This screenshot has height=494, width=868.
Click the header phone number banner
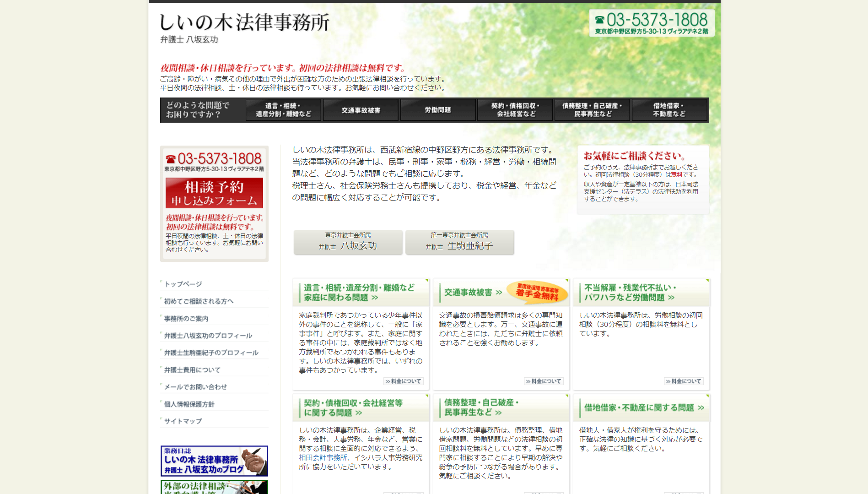click(651, 23)
